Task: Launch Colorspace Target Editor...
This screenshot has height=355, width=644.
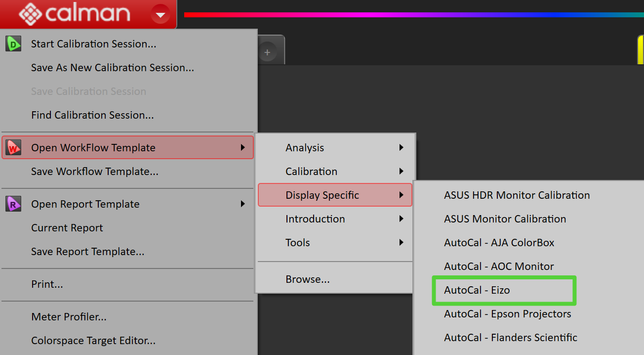Action: point(93,341)
